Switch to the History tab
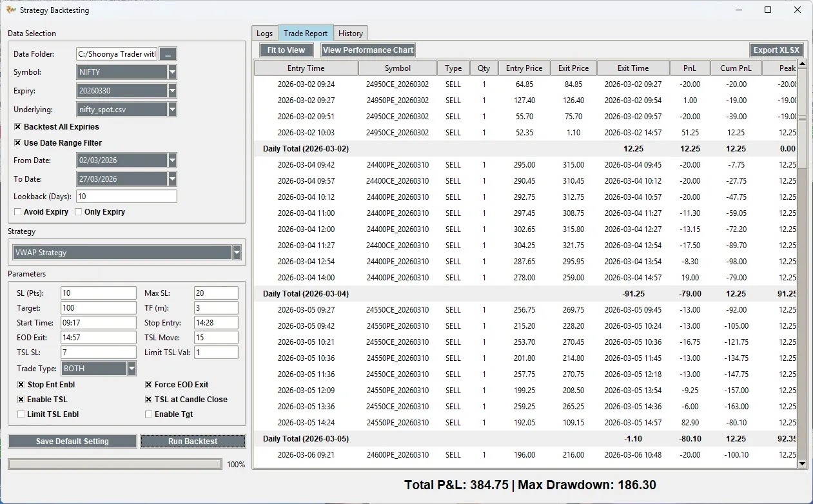Image resolution: width=813 pixels, height=504 pixels. (351, 34)
